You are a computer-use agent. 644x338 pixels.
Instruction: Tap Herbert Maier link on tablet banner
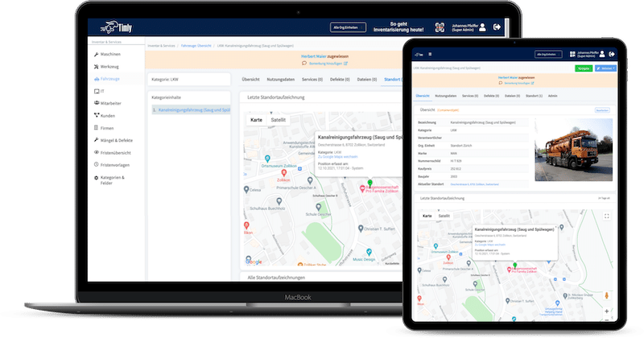click(x=508, y=77)
